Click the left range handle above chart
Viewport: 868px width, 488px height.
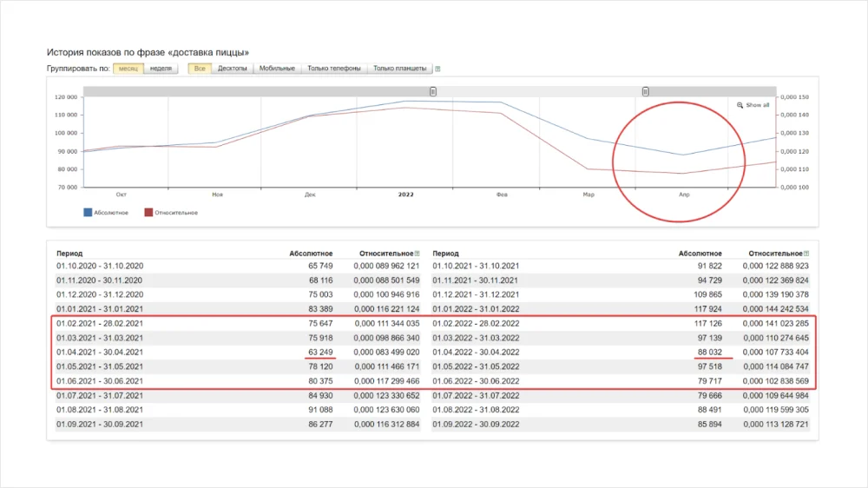click(x=433, y=91)
